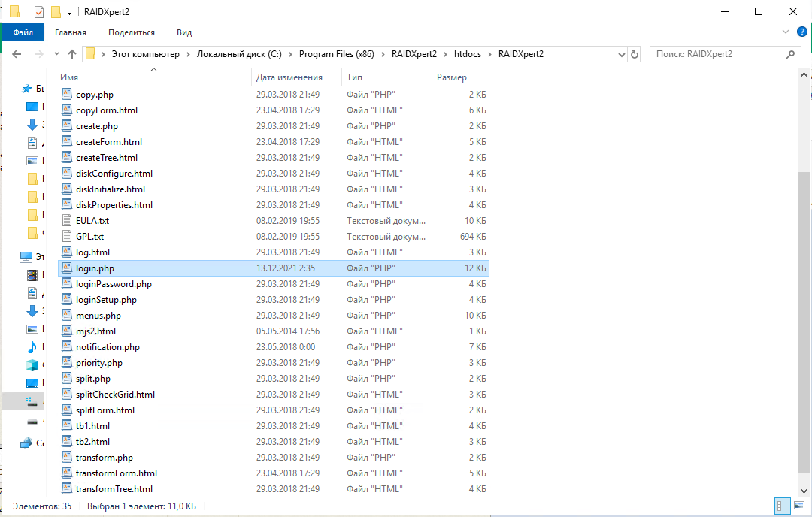812x517 pixels.
Task: Select This PC icon in navigation pane
Action: coord(26,256)
